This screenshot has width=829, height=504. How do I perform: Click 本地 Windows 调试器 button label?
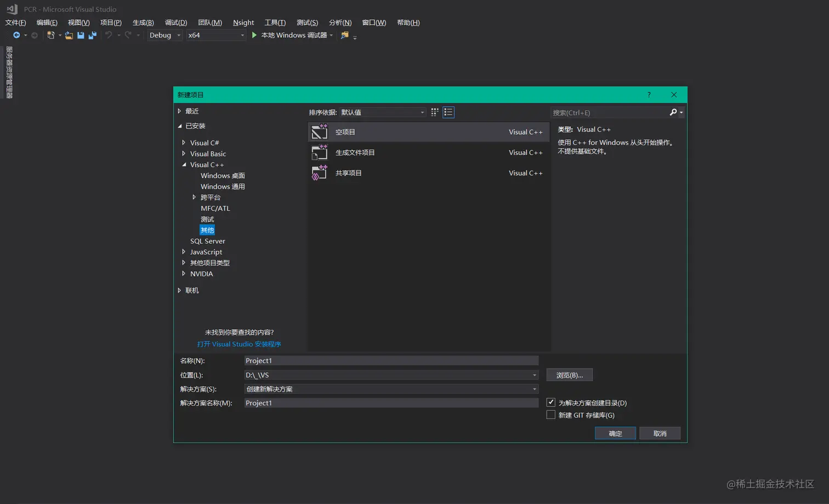point(294,35)
